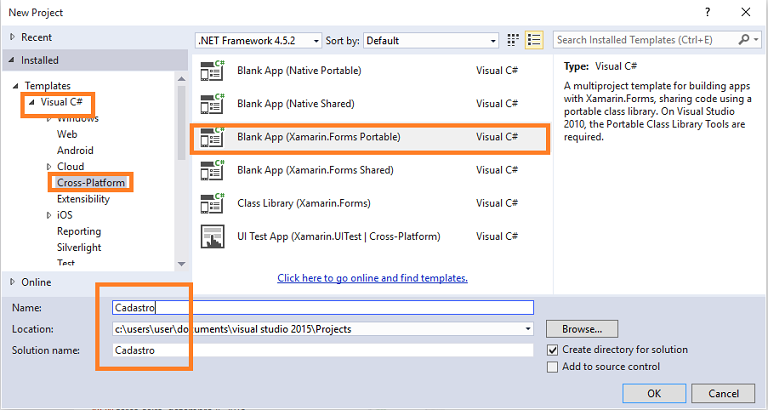Click the UI Test App template icon
The image size is (768, 410).
(213, 237)
